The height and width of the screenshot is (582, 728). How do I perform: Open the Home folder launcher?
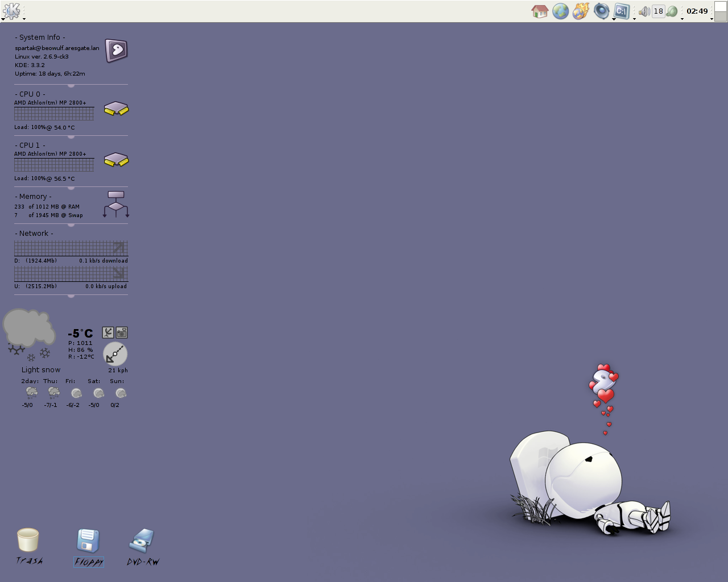point(540,11)
